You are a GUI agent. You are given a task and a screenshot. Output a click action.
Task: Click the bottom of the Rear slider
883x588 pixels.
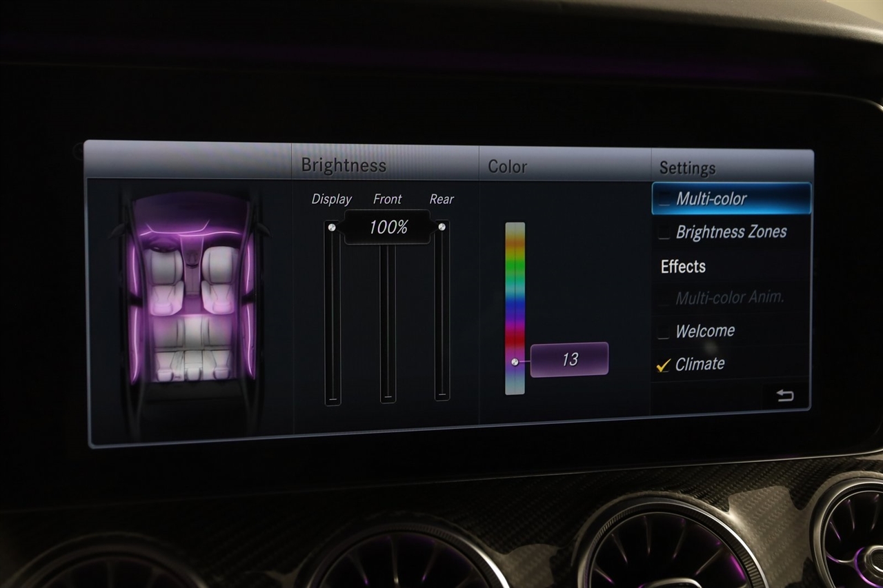click(x=441, y=394)
